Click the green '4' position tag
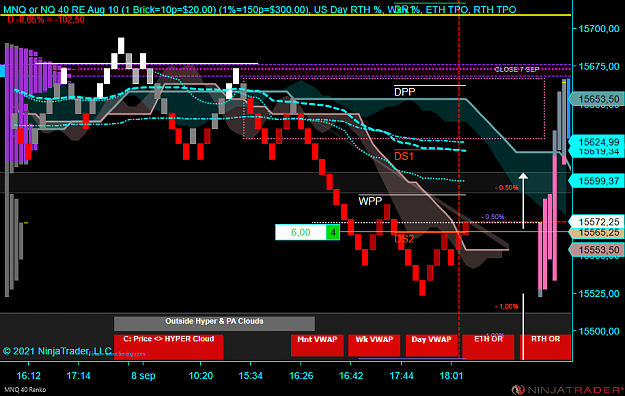This screenshot has width=625, height=396. (x=333, y=232)
